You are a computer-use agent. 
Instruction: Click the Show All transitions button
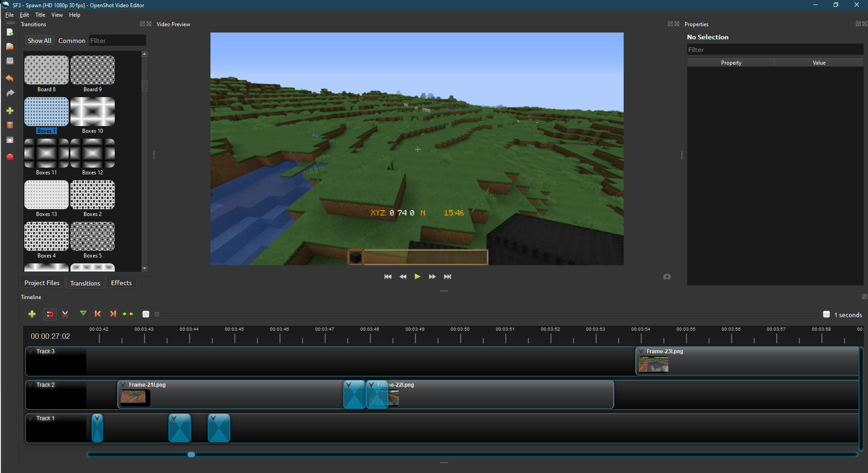coord(39,40)
